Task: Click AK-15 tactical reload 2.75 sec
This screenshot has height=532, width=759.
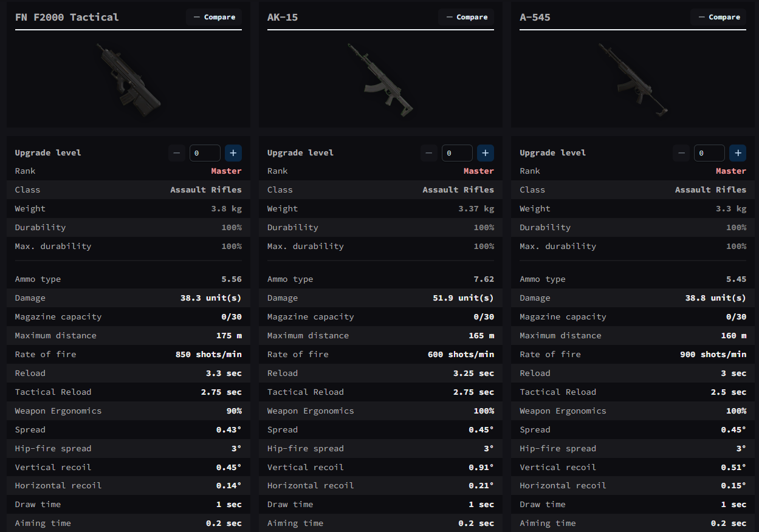Action: tap(473, 392)
